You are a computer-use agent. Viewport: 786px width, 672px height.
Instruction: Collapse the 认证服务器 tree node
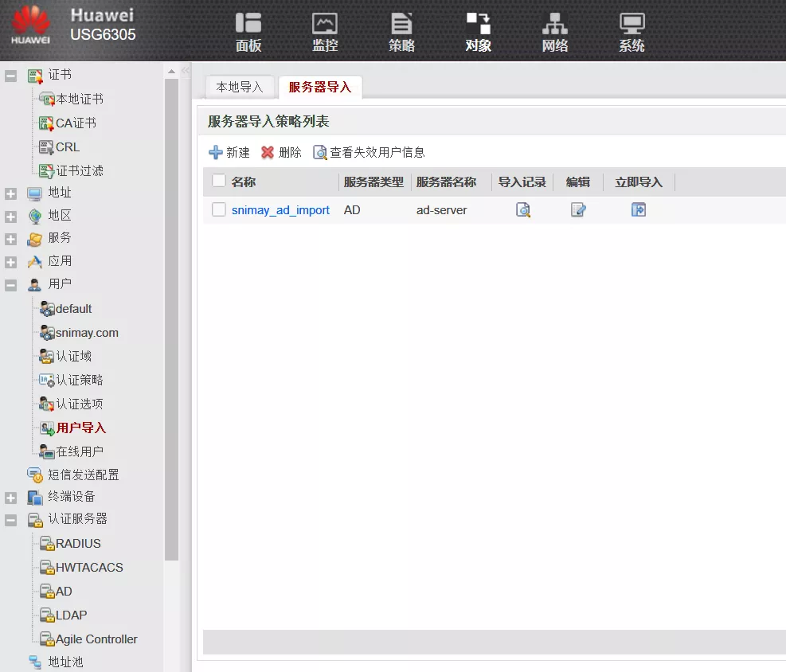[x=11, y=520]
